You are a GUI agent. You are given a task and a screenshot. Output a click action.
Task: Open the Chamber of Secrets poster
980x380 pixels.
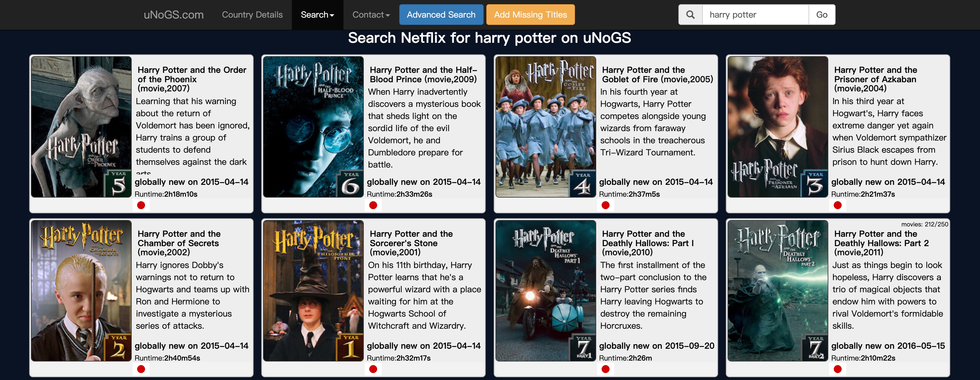pos(81,290)
